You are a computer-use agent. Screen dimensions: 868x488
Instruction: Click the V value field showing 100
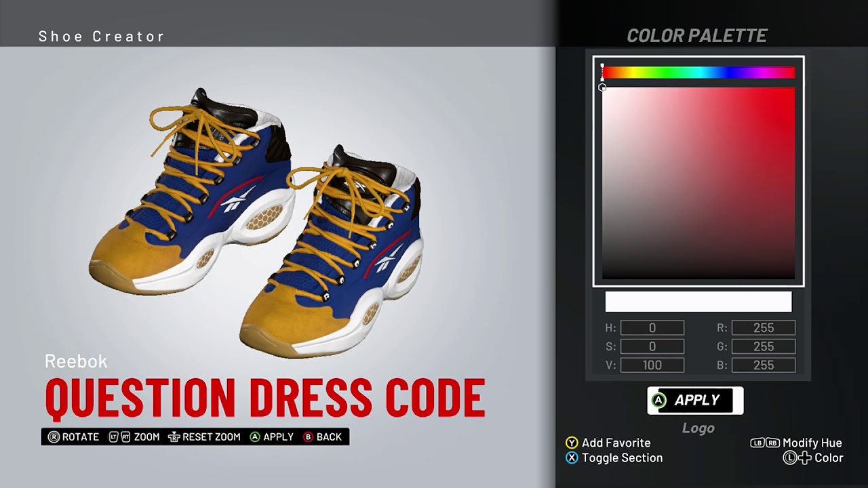pyautogui.click(x=652, y=365)
